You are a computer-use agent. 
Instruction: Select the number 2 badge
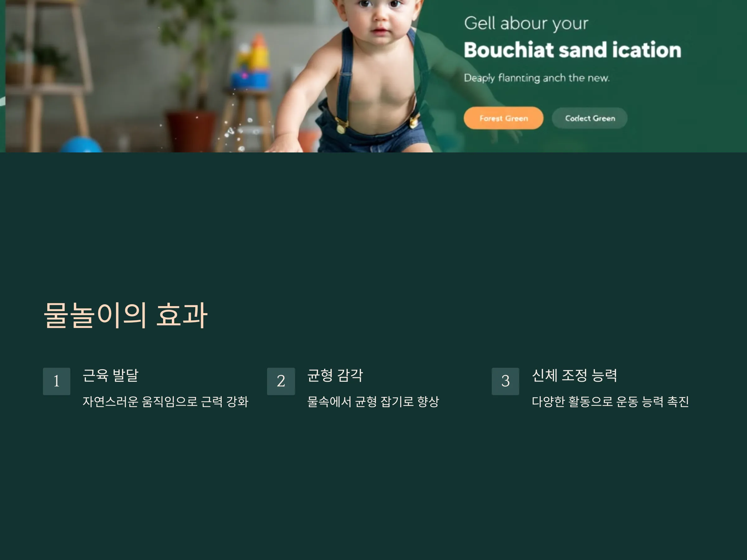tap(281, 381)
